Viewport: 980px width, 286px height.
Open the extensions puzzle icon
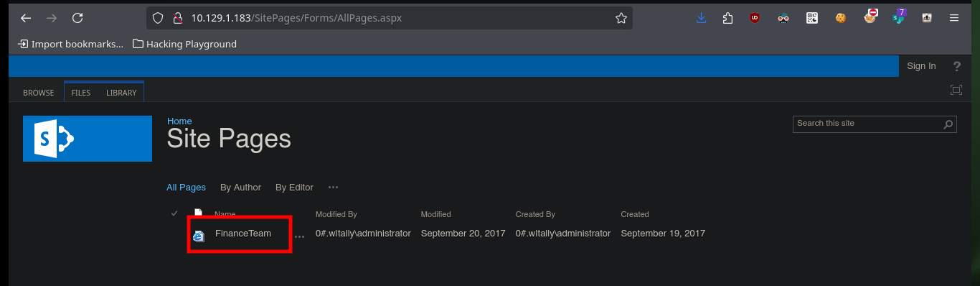click(x=727, y=18)
